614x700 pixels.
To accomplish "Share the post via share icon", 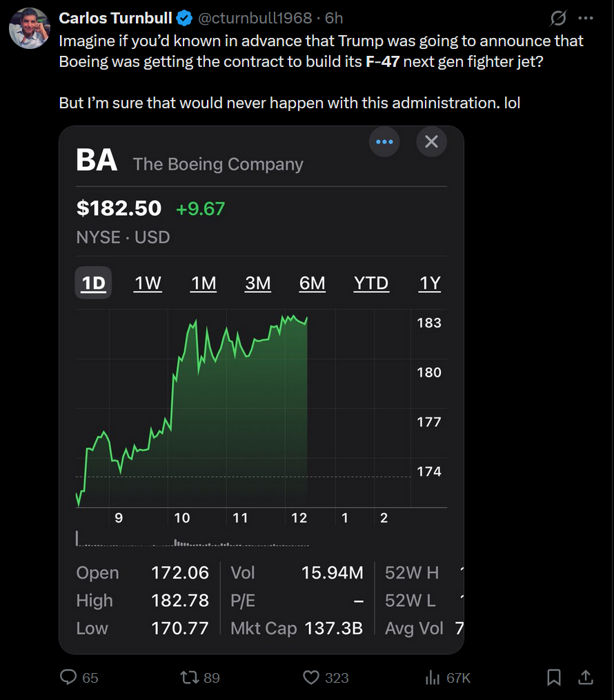I will click(586, 677).
